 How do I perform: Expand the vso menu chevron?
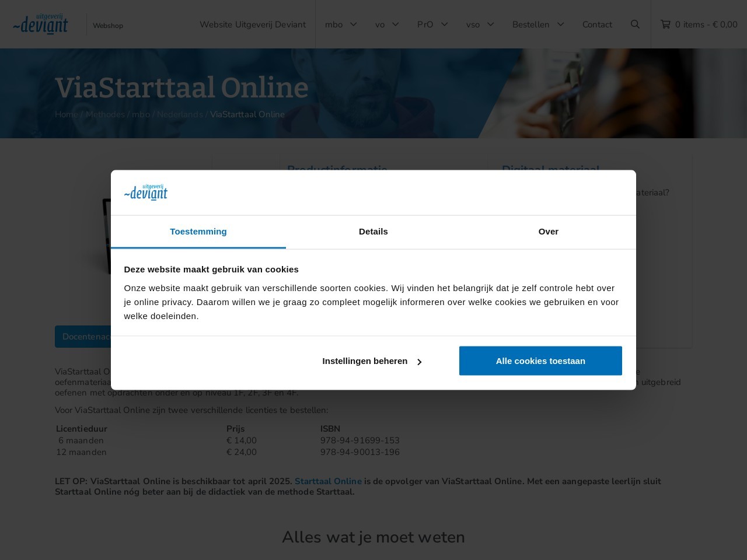490,24
